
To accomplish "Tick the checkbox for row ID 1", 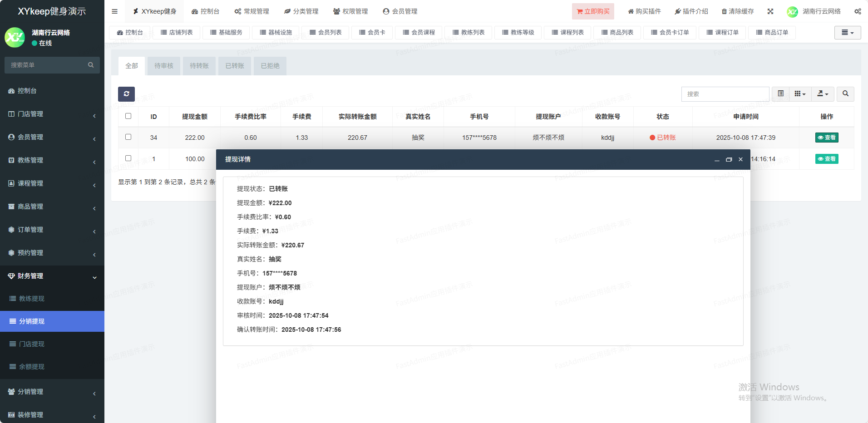I will click(x=128, y=158).
